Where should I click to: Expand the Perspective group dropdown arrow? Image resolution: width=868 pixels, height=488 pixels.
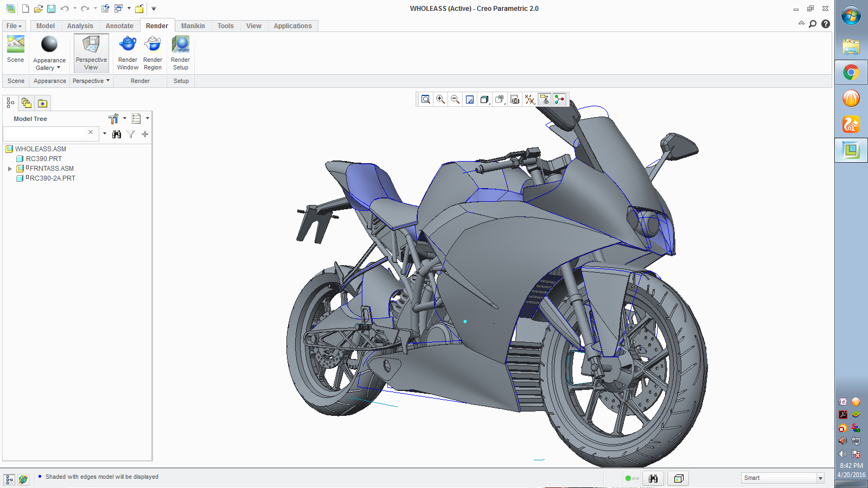tap(108, 80)
